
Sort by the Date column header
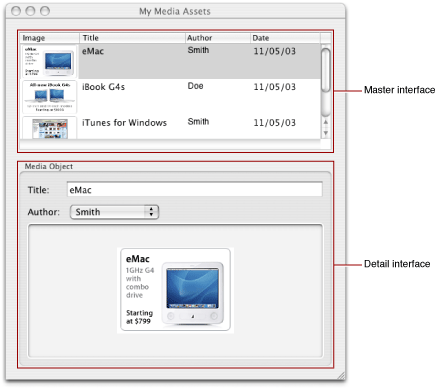[x=285, y=38]
